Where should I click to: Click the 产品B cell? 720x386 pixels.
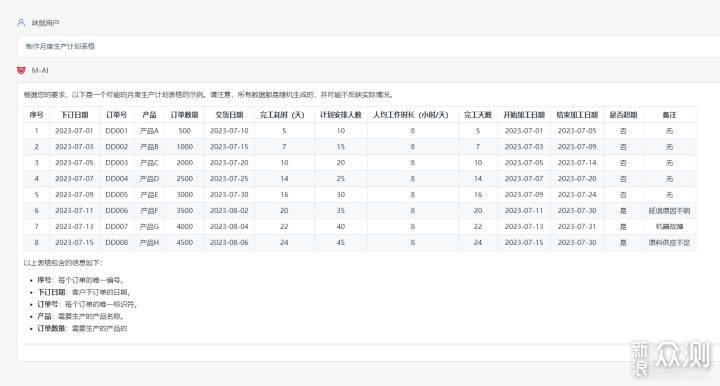tap(149, 147)
